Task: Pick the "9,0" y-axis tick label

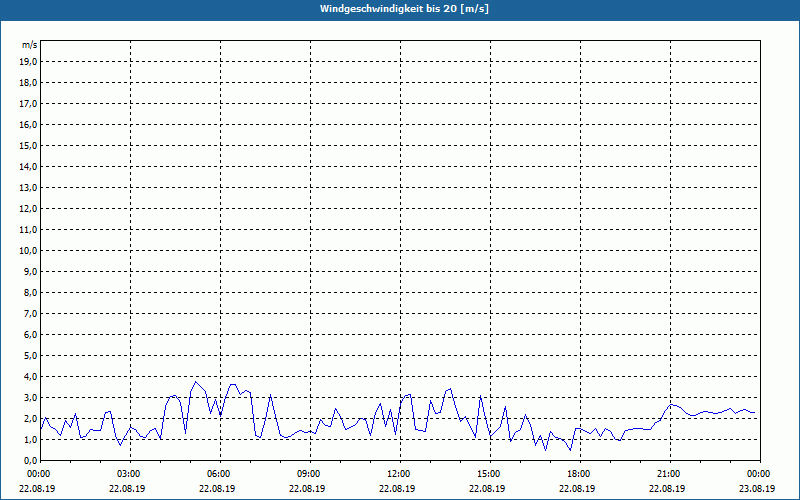Action: (31, 271)
